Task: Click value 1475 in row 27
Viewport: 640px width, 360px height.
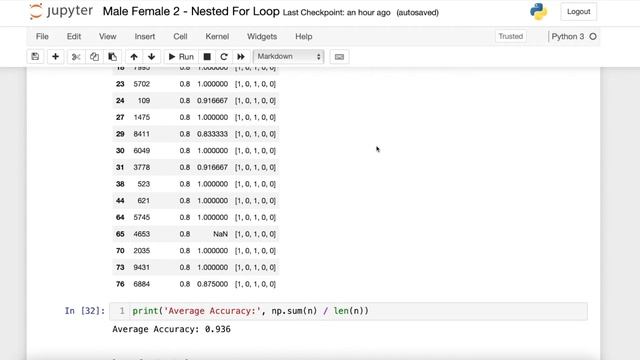Action: 142,117
